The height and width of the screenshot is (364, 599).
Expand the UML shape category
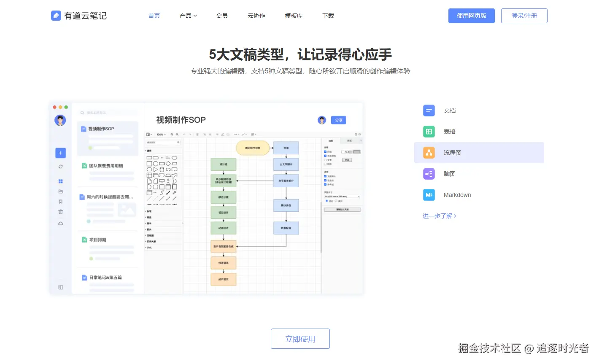click(x=148, y=248)
